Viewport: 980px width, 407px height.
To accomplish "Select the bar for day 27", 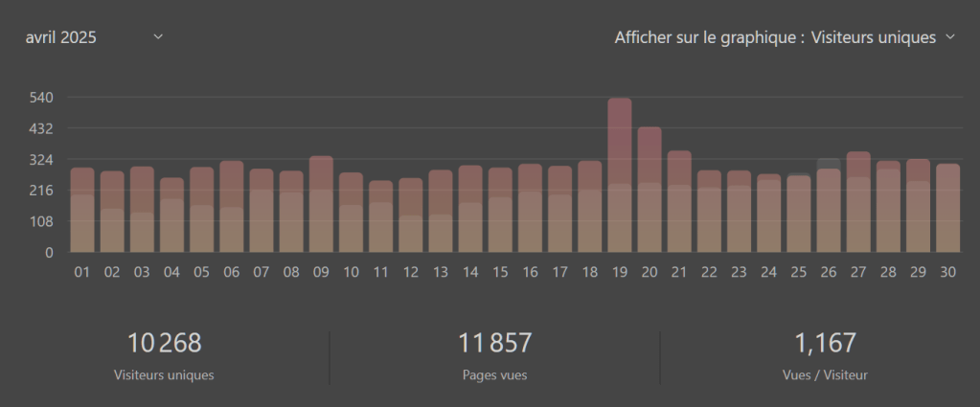I will tap(858, 202).
